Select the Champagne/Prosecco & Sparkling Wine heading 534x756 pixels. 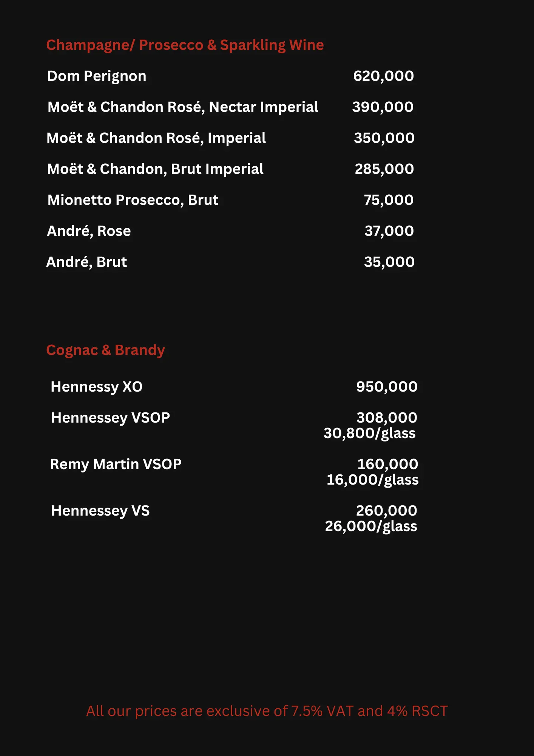click(x=185, y=45)
